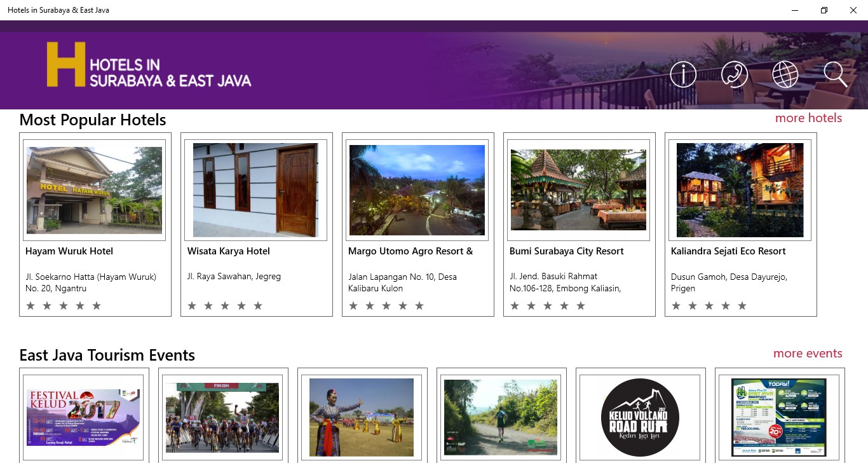Select Bumi Surabaya City Resort title
The image size is (868, 463).
(567, 251)
